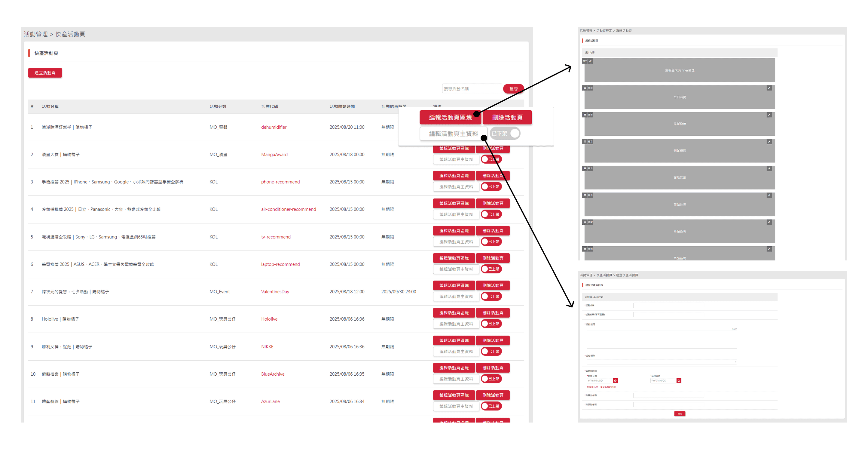
Task: Click 背景主色碼 color code field
Action: 668,395
